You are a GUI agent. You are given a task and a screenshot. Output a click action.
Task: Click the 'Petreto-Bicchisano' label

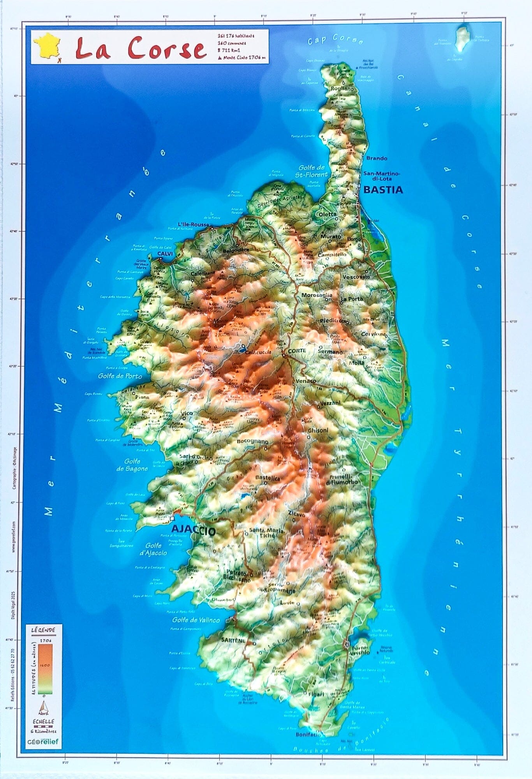(x=237, y=576)
